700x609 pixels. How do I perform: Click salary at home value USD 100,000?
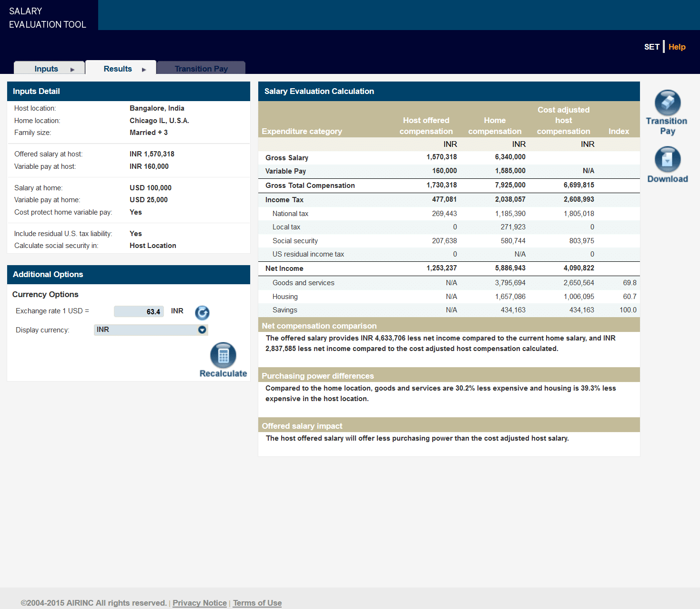point(150,188)
